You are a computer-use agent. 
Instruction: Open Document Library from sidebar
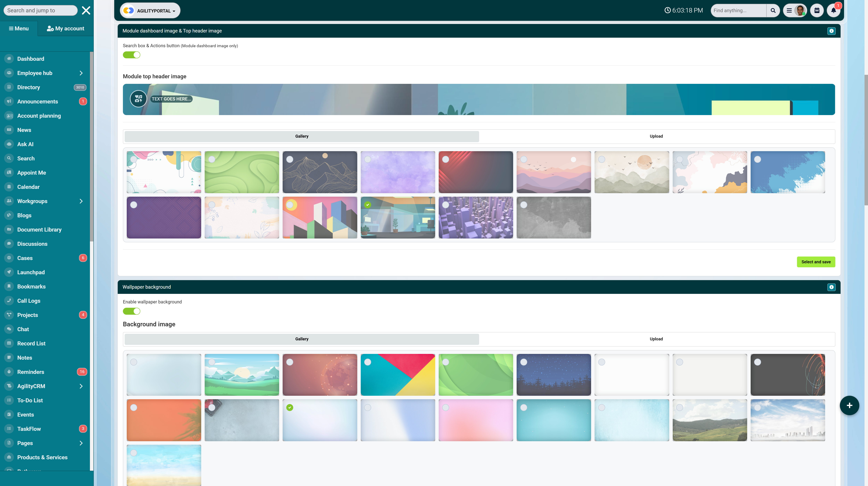click(x=39, y=230)
